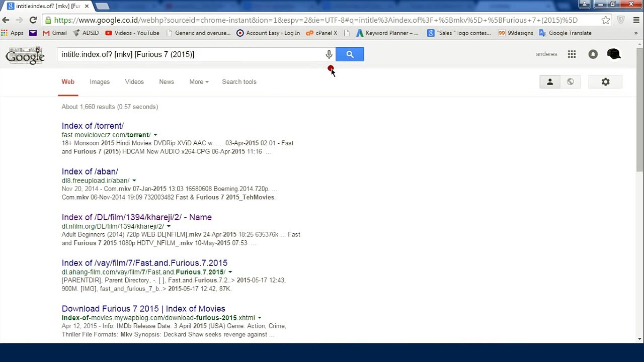The height and width of the screenshot is (362, 644).
Task: Open the Generic and overuse bookmark
Action: [198, 33]
